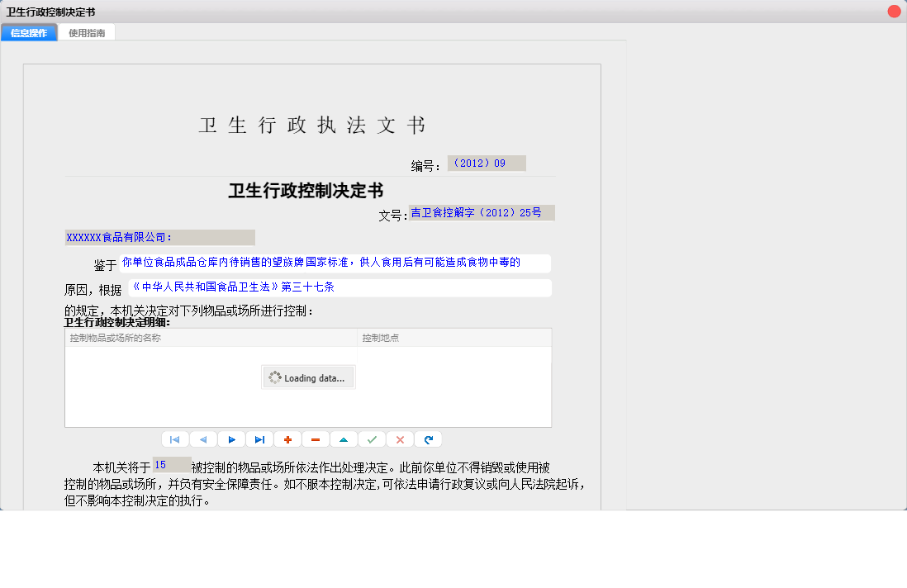This screenshot has width=907, height=588.
Task: Delete the current record using the minus icon
Action: tap(316, 439)
